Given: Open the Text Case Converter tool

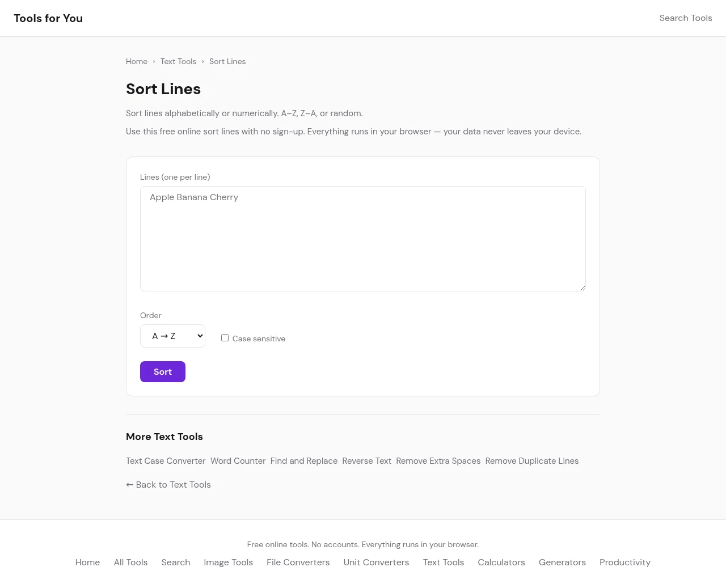Looking at the screenshot, I should click(166, 461).
